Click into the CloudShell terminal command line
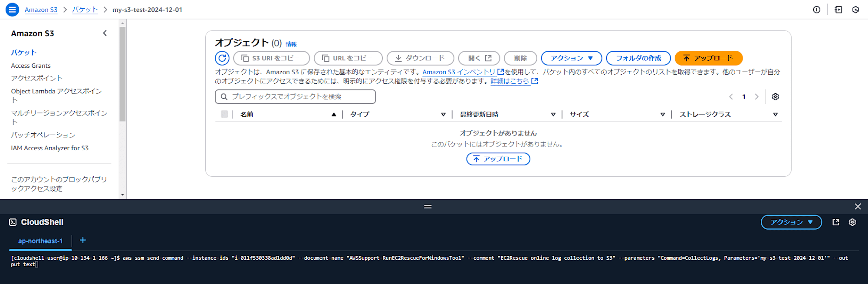The image size is (868, 284). coord(430,261)
